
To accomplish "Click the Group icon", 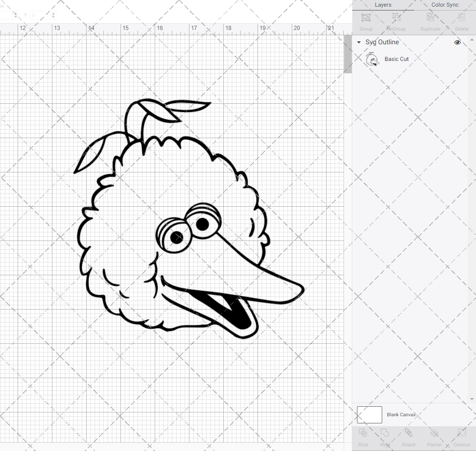I will tap(366, 21).
